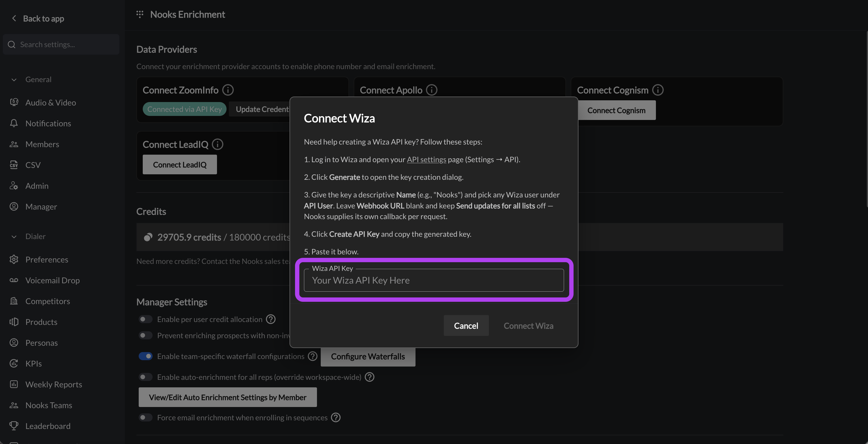Click the Manager profile icon

tap(14, 206)
